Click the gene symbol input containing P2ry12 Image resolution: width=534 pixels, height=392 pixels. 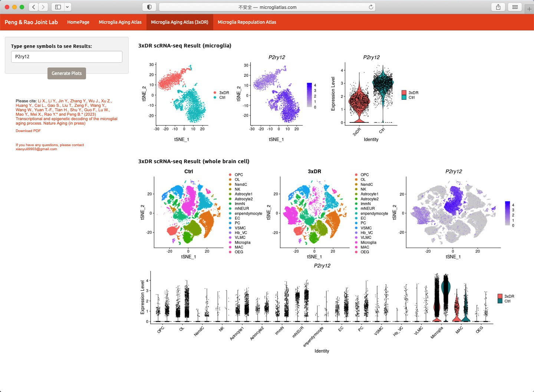pyautogui.click(x=67, y=57)
